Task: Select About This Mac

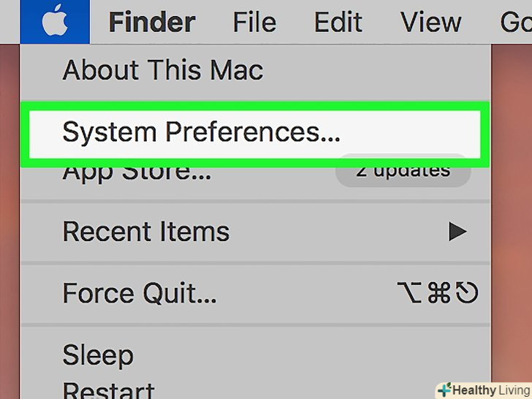Action: (x=162, y=70)
